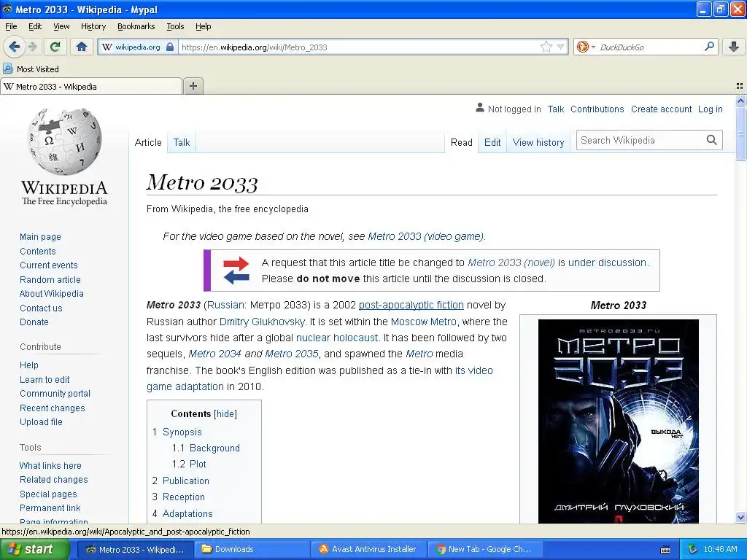Image resolution: width=747 pixels, height=560 pixels.
Task: Click the Wikipedia search magnifier button
Action: pos(711,140)
